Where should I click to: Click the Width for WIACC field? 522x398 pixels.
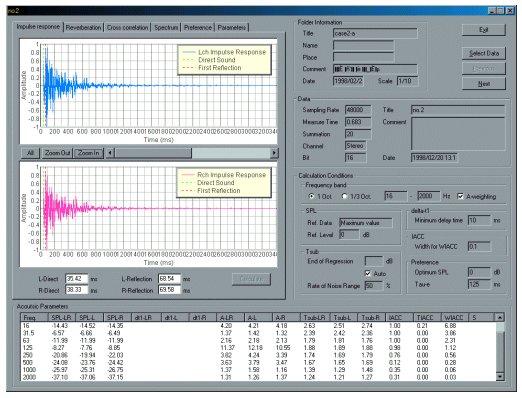(479, 247)
